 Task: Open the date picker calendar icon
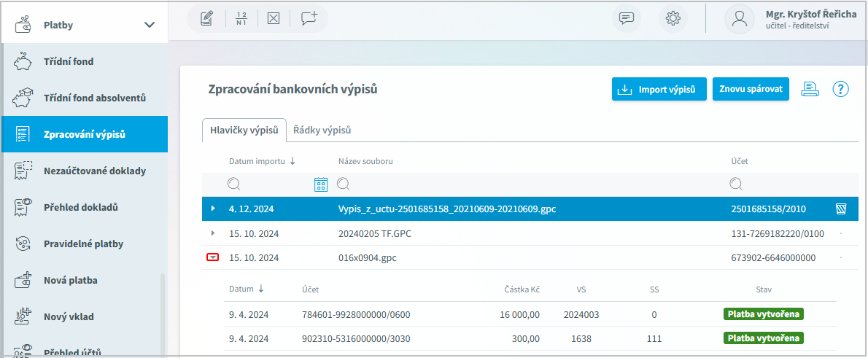click(x=321, y=184)
